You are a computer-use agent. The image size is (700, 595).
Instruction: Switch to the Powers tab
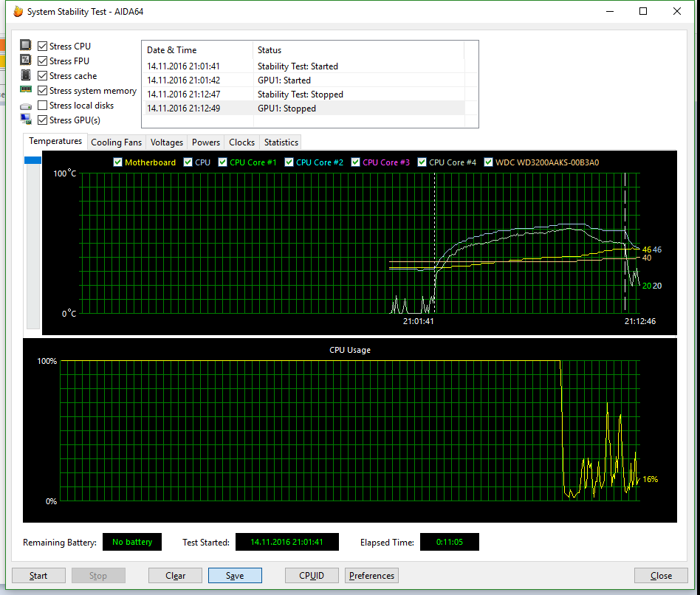click(x=206, y=142)
